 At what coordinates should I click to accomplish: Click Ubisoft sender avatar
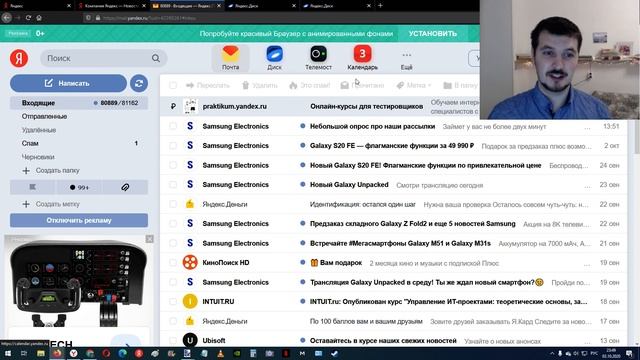click(x=190, y=340)
